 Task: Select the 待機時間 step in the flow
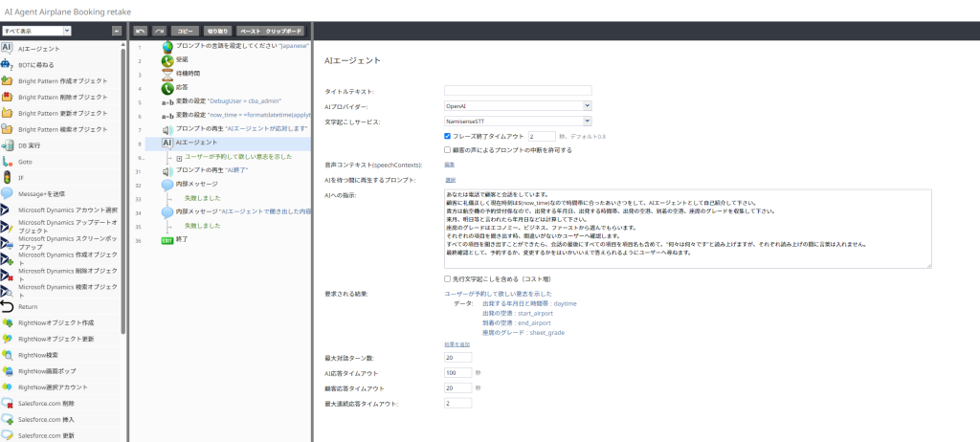[187, 73]
